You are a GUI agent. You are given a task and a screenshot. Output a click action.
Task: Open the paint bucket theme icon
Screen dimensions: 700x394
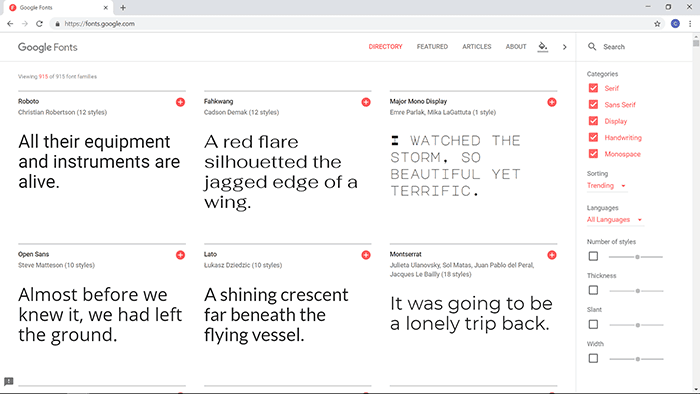542,46
